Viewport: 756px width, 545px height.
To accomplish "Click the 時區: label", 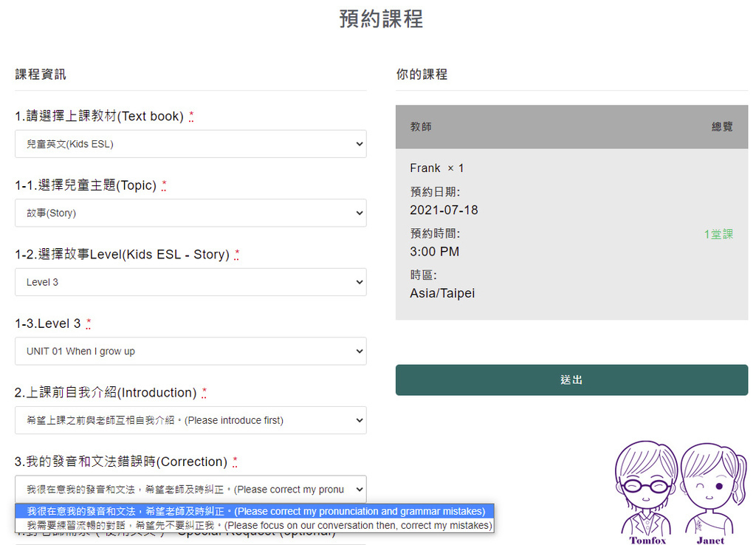I will pyautogui.click(x=423, y=275).
